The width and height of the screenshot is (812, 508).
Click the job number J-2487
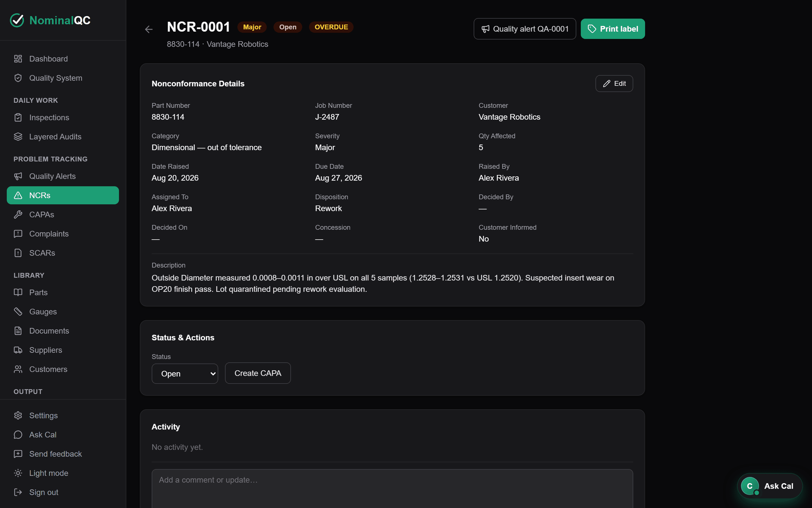(327, 117)
